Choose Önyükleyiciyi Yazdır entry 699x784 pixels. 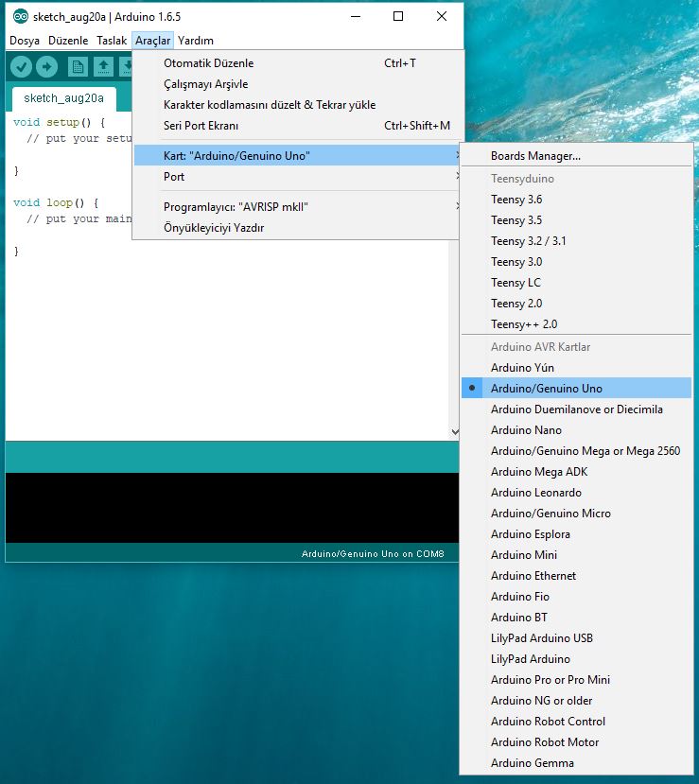click(296, 228)
